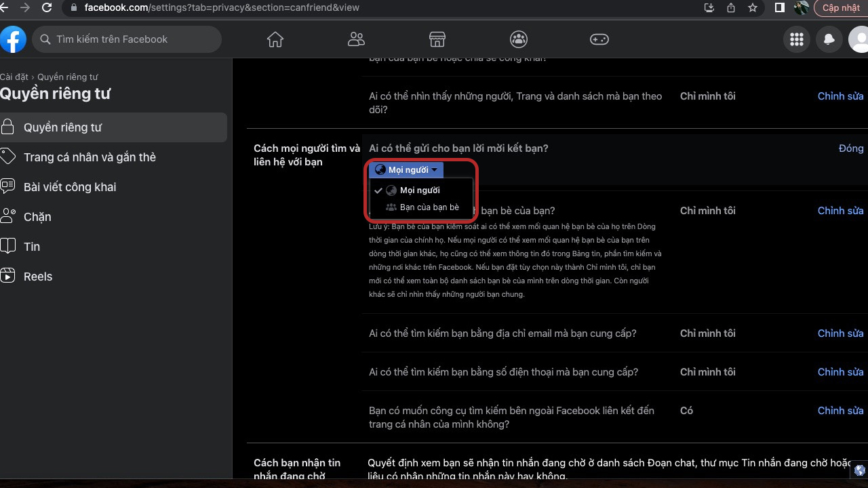Open the Marketplace icon
Screen dimensions: 868x488
[x=437, y=39]
